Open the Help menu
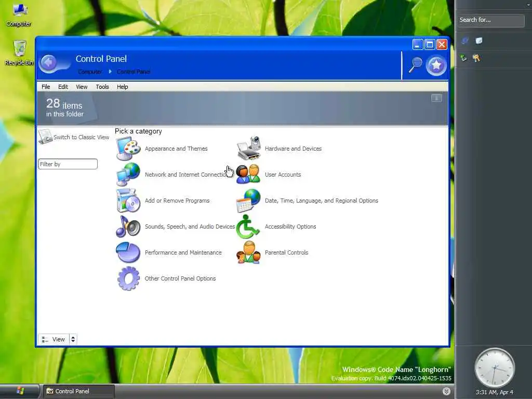This screenshot has height=399, width=532. point(123,87)
